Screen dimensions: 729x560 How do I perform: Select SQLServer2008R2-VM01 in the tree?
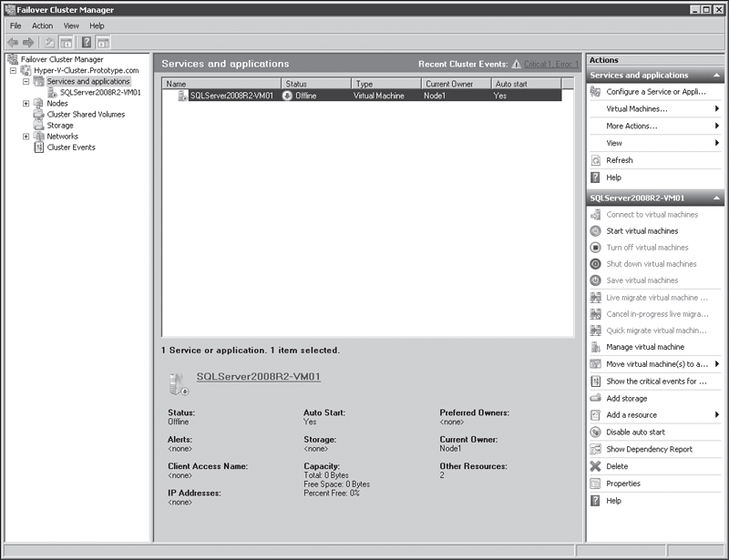point(100,93)
